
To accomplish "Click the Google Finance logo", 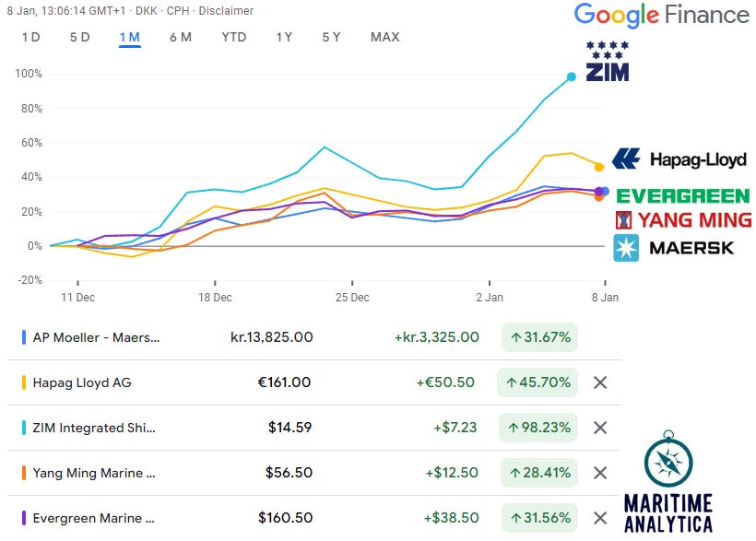I will [x=661, y=15].
